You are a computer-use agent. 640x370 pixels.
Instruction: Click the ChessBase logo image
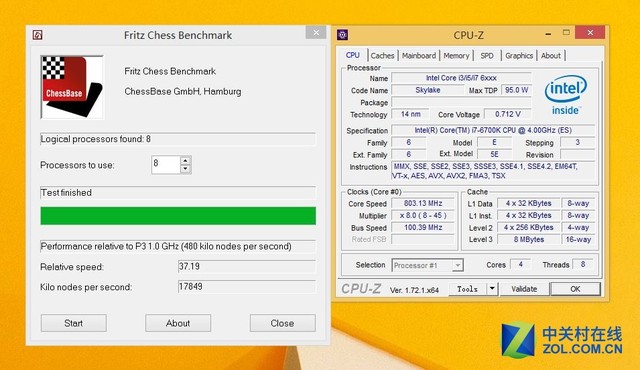point(72,87)
